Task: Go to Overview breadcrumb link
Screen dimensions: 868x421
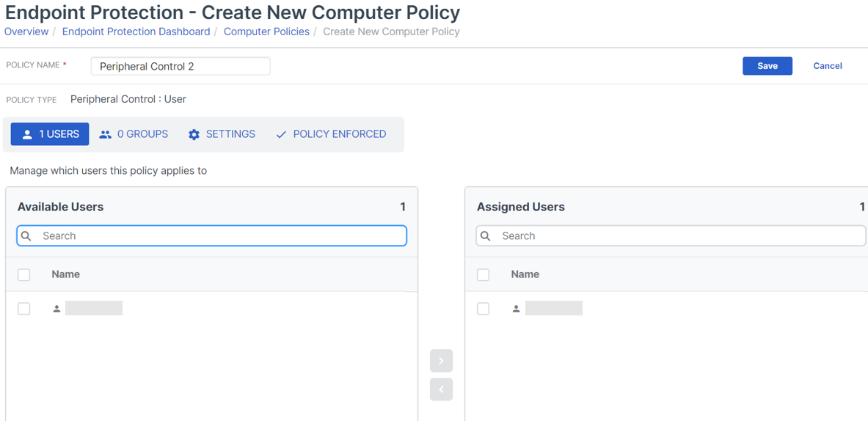Action: click(x=26, y=32)
